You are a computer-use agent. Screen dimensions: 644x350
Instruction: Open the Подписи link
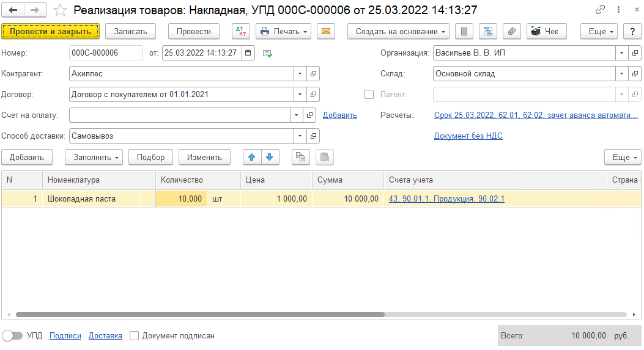(x=65, y=335)
